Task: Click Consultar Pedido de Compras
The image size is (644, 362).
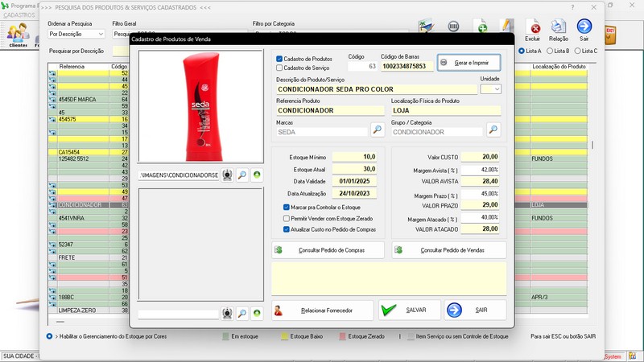Action: [x=328, y=250]
